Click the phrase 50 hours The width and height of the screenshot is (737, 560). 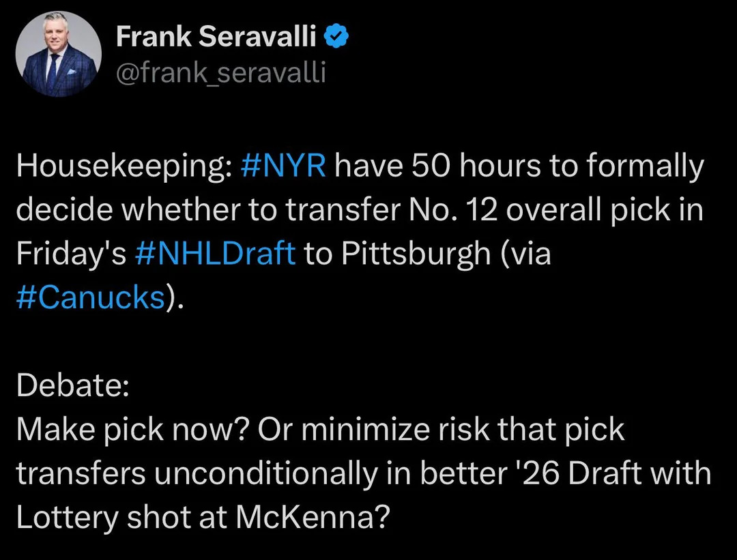(x=476, y=165)
